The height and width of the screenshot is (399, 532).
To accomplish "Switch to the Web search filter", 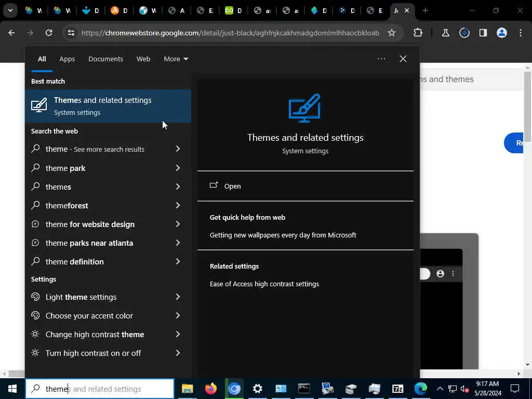I will [143, 59].
